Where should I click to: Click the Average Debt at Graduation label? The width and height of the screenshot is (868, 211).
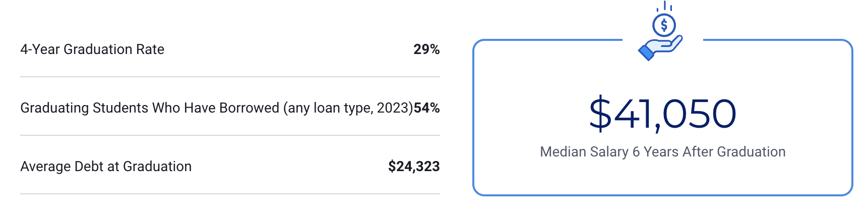(106, 167)
